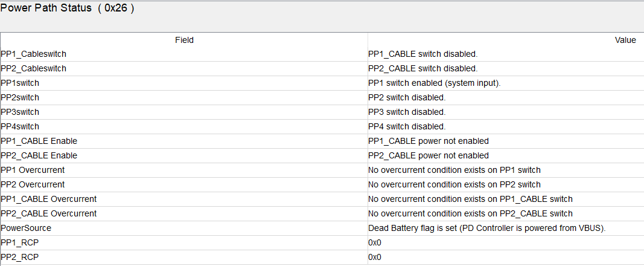The image size is (644, 266).
Task: Click 'PP1_CABLE switch disabled.' value cell
Action: pos(506,54)
